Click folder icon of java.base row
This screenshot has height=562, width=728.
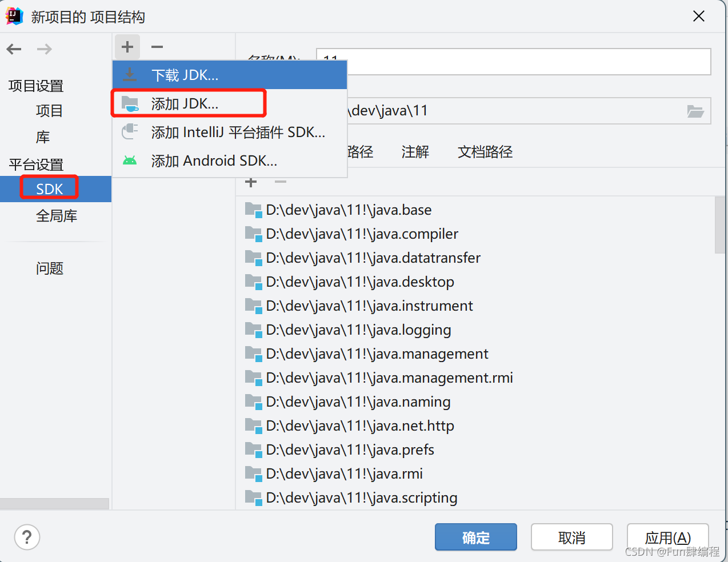pos(253,210)
